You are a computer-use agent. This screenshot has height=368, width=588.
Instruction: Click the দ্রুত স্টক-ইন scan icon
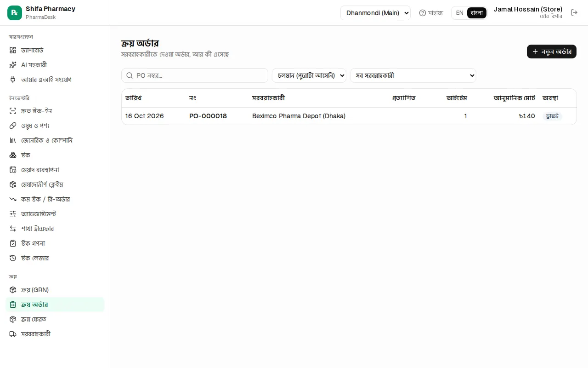point(13,111)
